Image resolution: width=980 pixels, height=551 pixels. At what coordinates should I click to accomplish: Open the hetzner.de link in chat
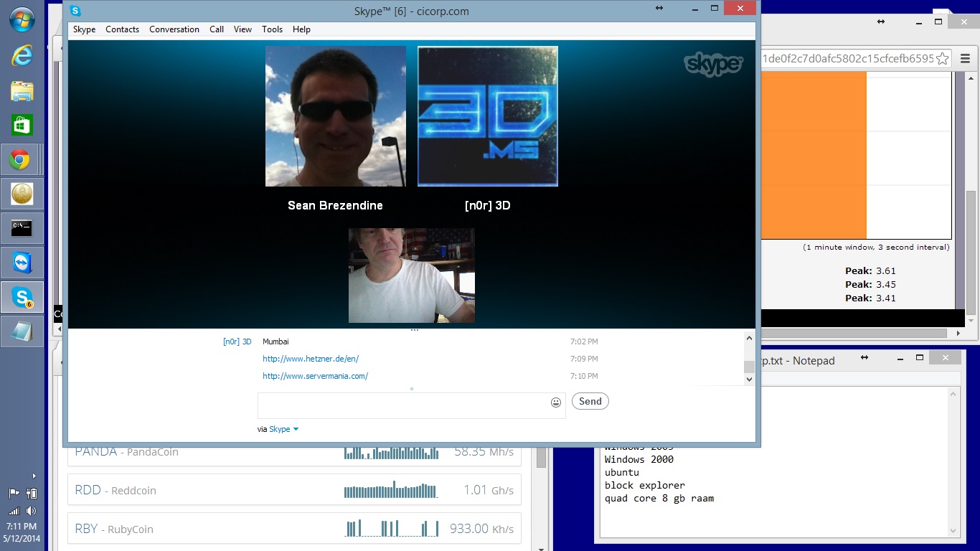310,359
